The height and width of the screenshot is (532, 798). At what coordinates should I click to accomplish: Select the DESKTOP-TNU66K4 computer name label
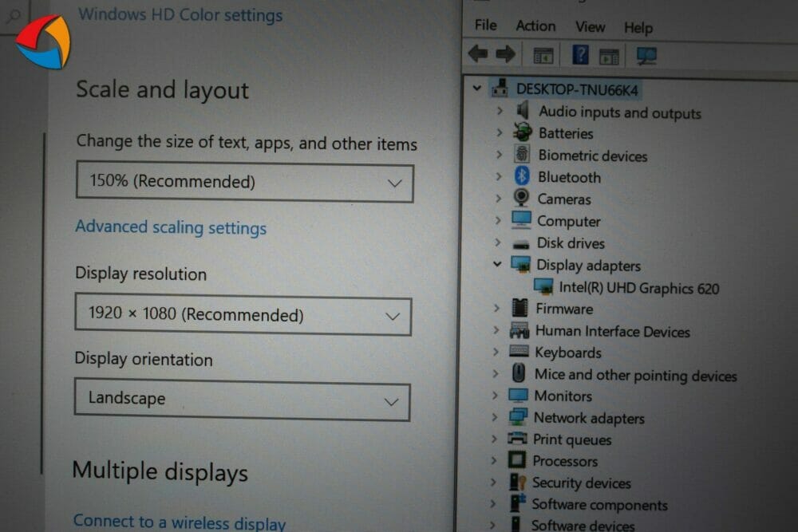pos(577,89)
